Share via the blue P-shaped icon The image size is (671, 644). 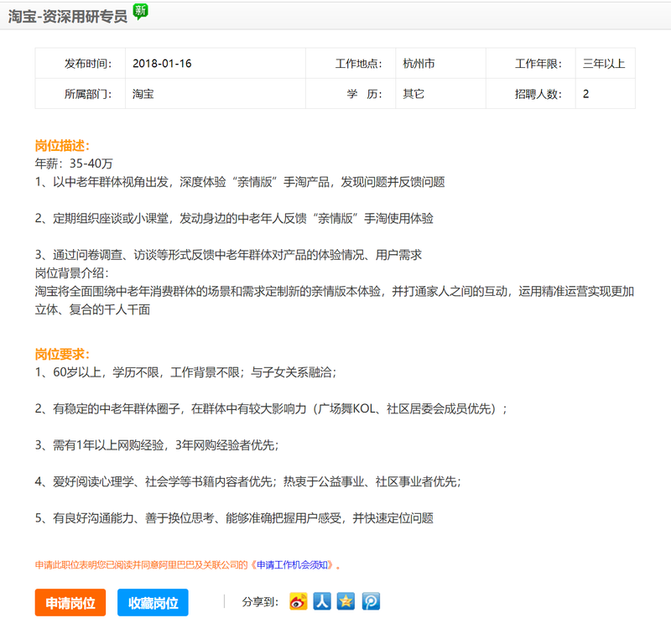371,601
